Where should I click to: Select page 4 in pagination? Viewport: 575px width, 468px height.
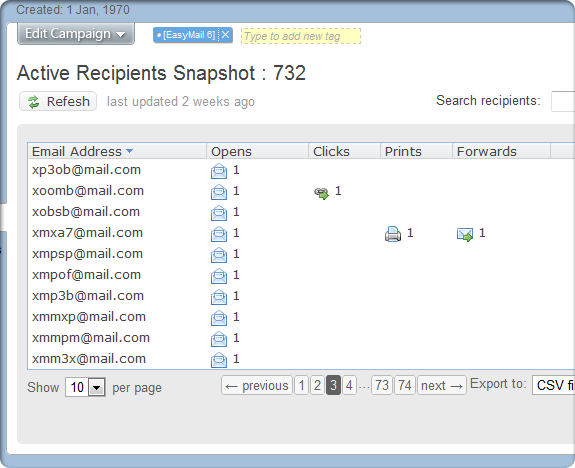click(x=349, y=385)
